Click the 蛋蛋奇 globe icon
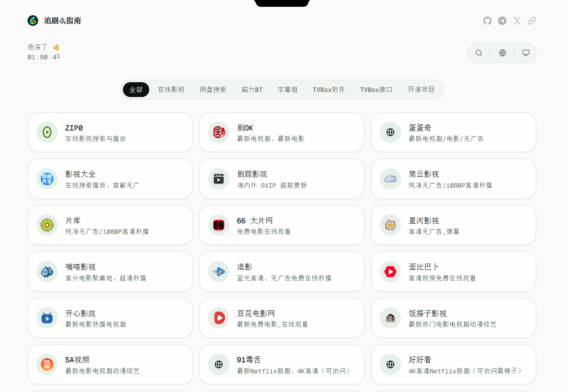Screen dimensions: 568x392 (x=390, y=132)
